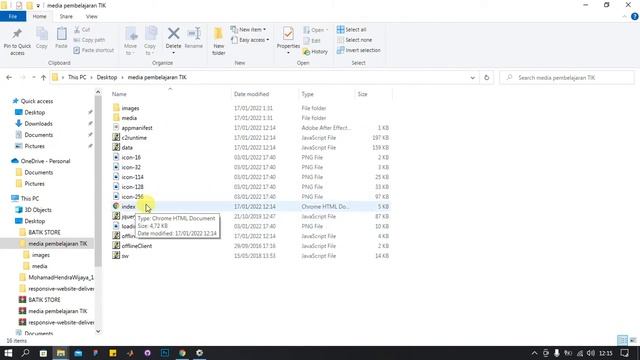Click This PC in the address breadcrumb

pyautogui.click(x=77, y=77)
